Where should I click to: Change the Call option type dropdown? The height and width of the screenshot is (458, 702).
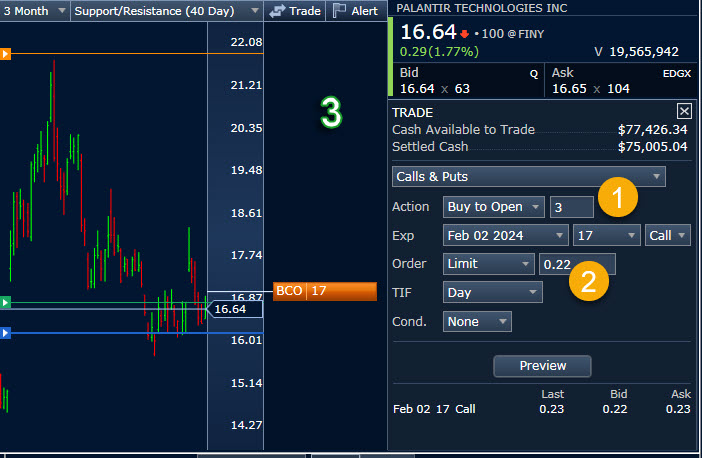click(x=668, y=236)
